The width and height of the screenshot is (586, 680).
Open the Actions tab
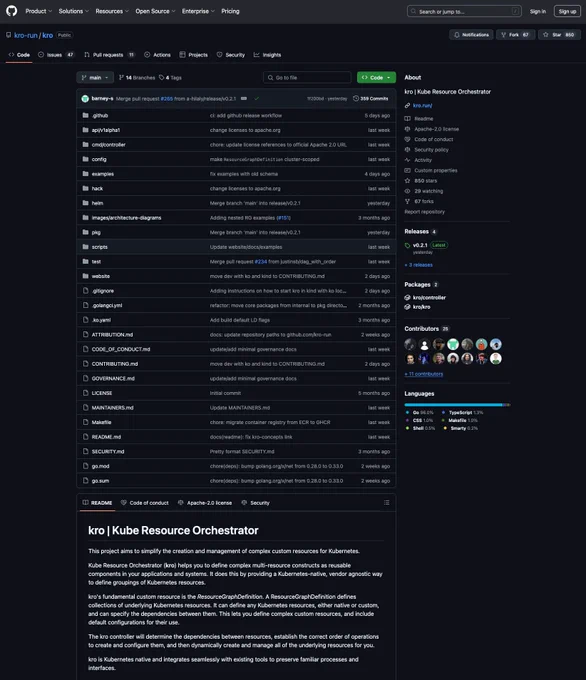pyautogui.click(x=157, y=55)
